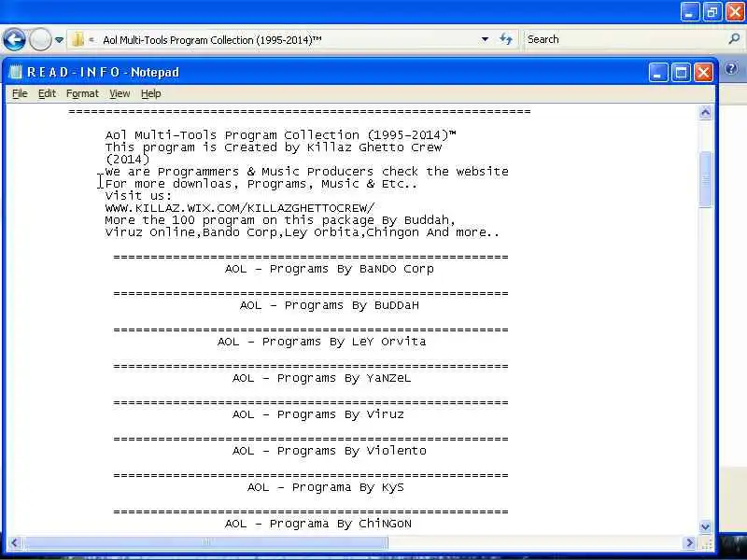The width and height of the screenshot is (747, 560).
Task: Click the line 'AOL – Programs By BuDDaH'
Action: point(330,305)
